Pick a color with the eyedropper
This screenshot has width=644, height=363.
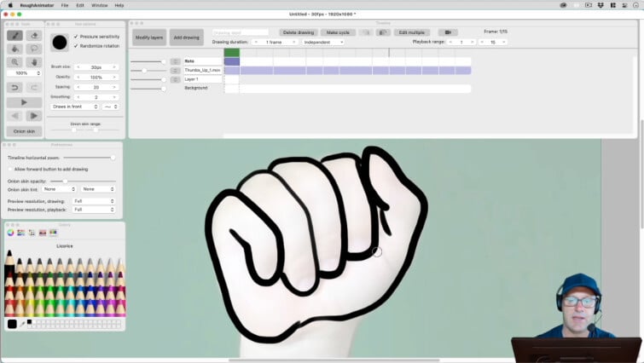[22, 324]
